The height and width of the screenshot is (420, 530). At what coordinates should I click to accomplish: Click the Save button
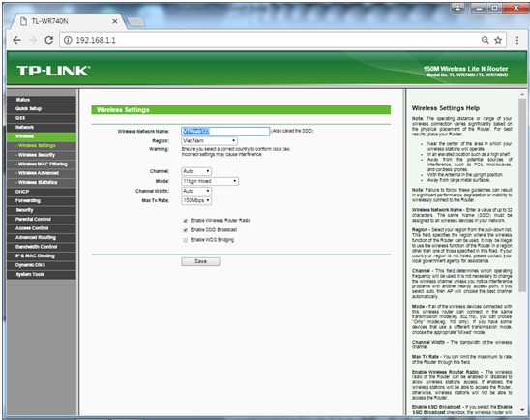click(x=200, y=261)
